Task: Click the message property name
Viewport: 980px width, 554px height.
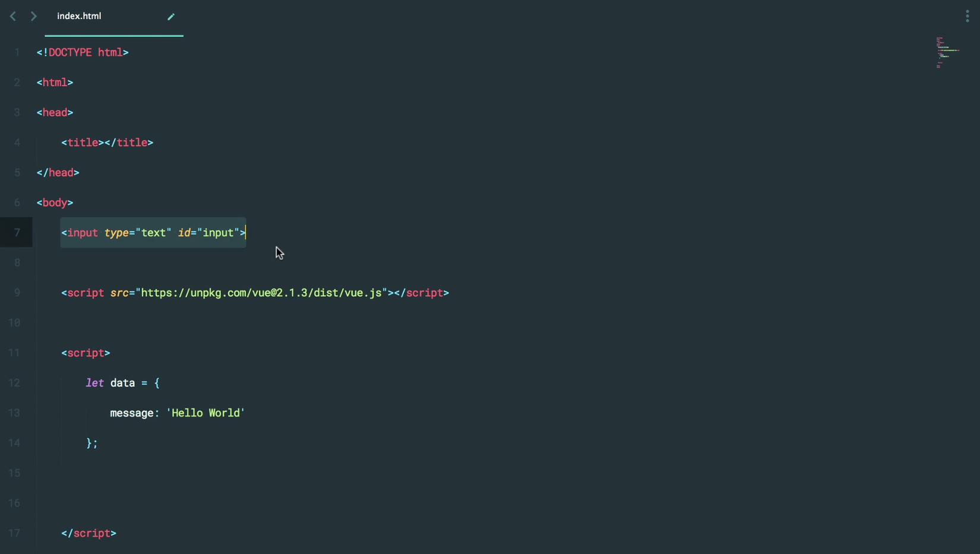Action: [132, 413]
